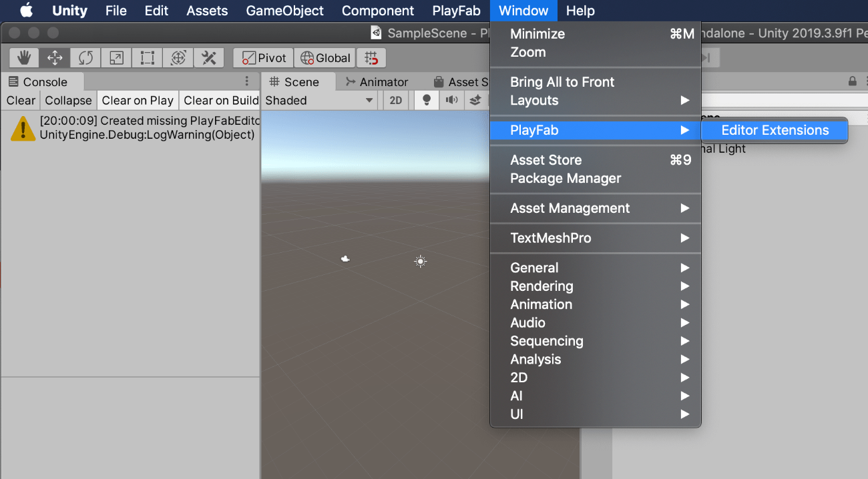
Task: Select the Move tool
Action: (x=55, y=58)
